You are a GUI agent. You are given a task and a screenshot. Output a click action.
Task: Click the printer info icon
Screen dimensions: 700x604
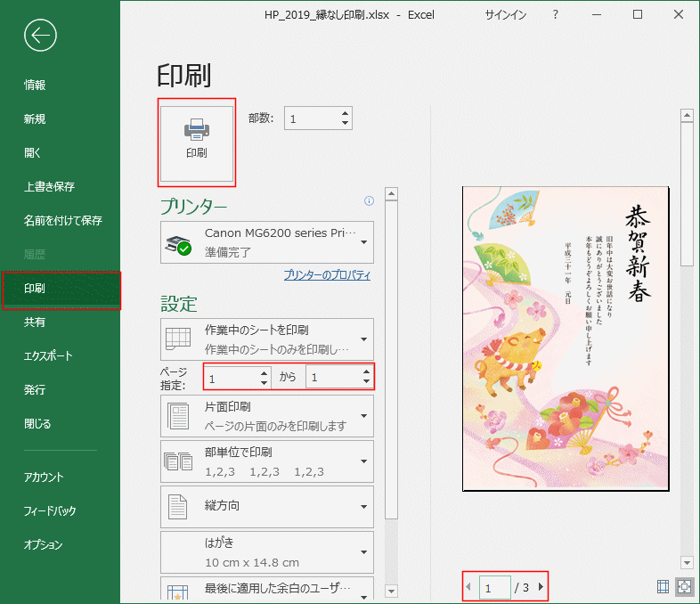click(x=370, y=200)
